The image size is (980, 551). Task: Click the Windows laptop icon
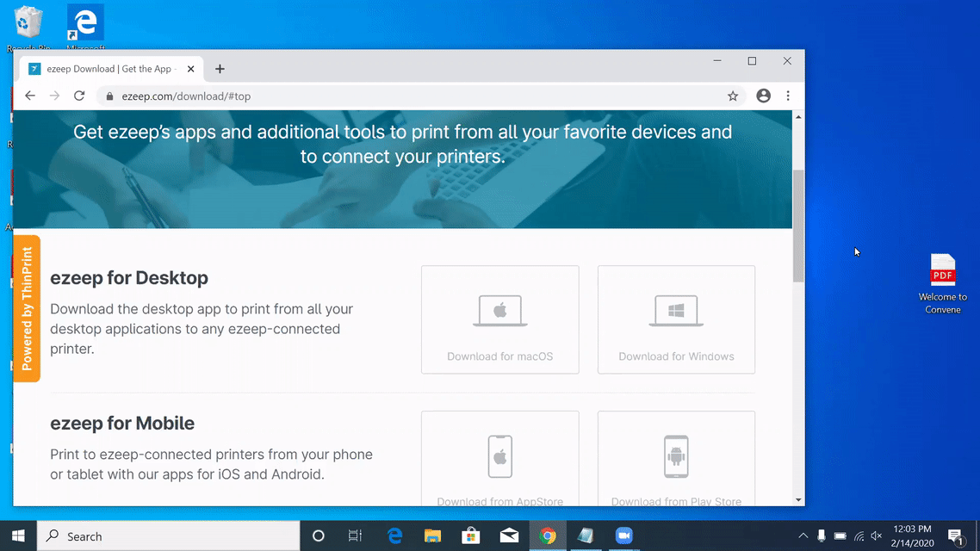[x=676, y=311]
